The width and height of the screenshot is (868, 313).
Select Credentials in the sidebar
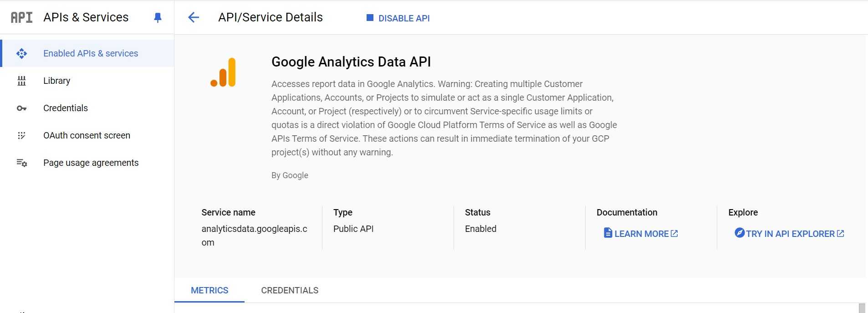(x=87, y=108)
